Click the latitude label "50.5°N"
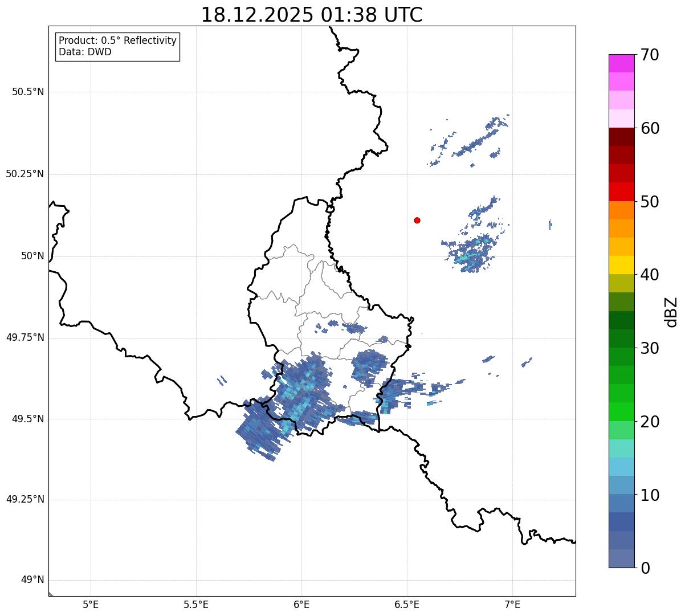Image resolution: width=685 pixels, height=616 pixels. [x=28, y=92]
